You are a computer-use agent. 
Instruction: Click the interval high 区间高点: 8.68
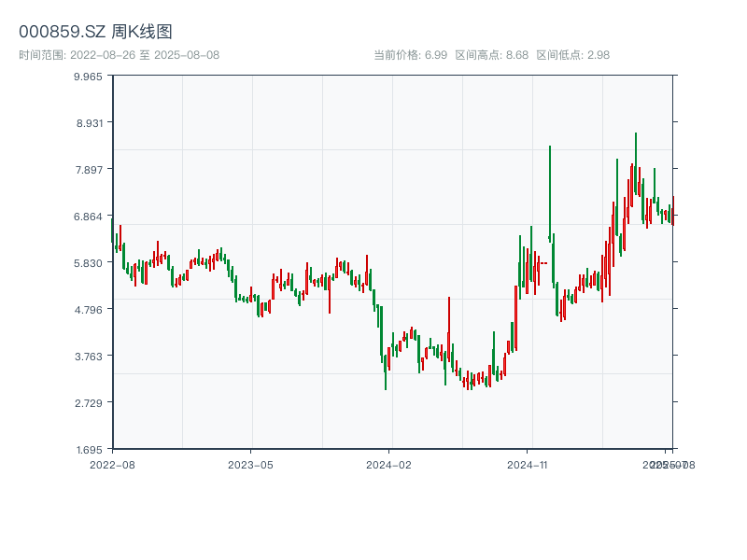coord(492,55)
